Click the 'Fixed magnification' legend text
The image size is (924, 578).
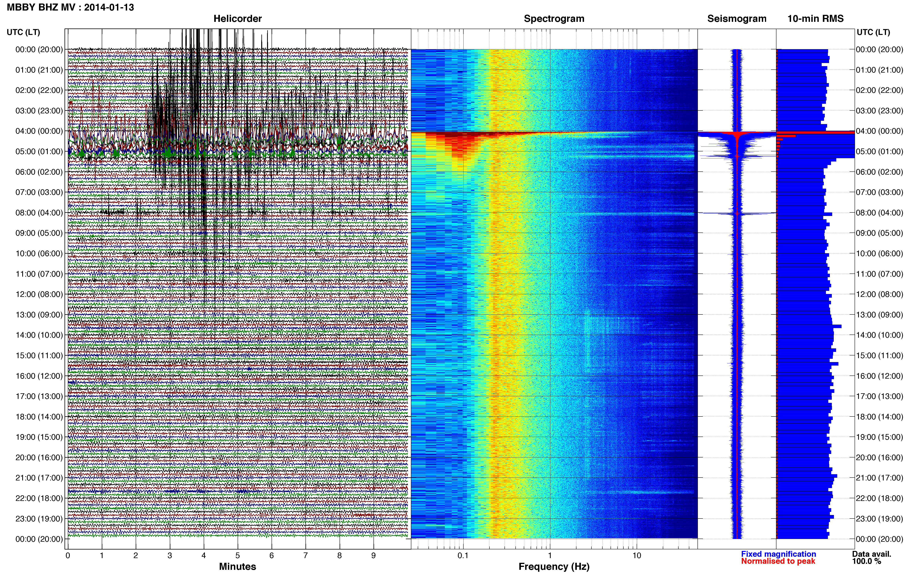[x=778, y=554]
